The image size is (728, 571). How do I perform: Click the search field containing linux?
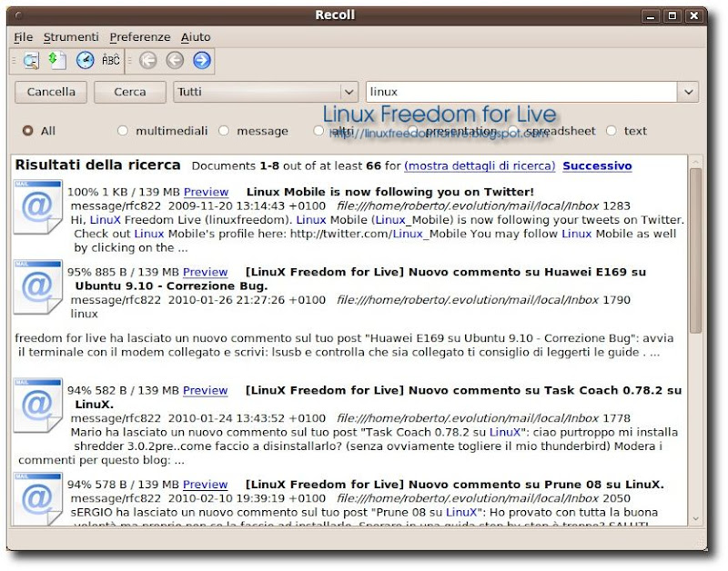click(521, 92)
